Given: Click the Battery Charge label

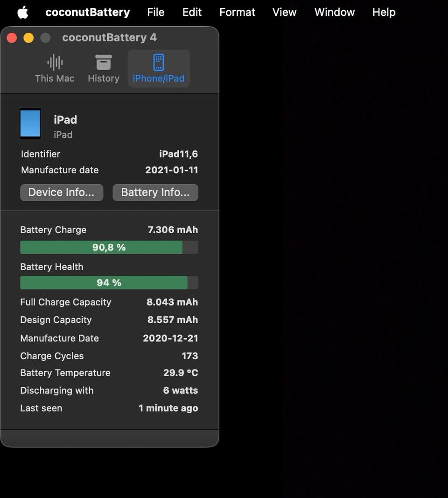Looking at the screenshot, I should (x=53, y=230).
